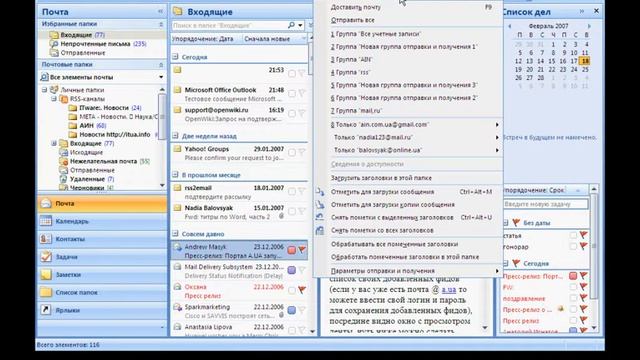The width and height of the screenshot is (640, 360).
Task: Open the ITware: Новости RSS folder
Action: click(104, 108)
